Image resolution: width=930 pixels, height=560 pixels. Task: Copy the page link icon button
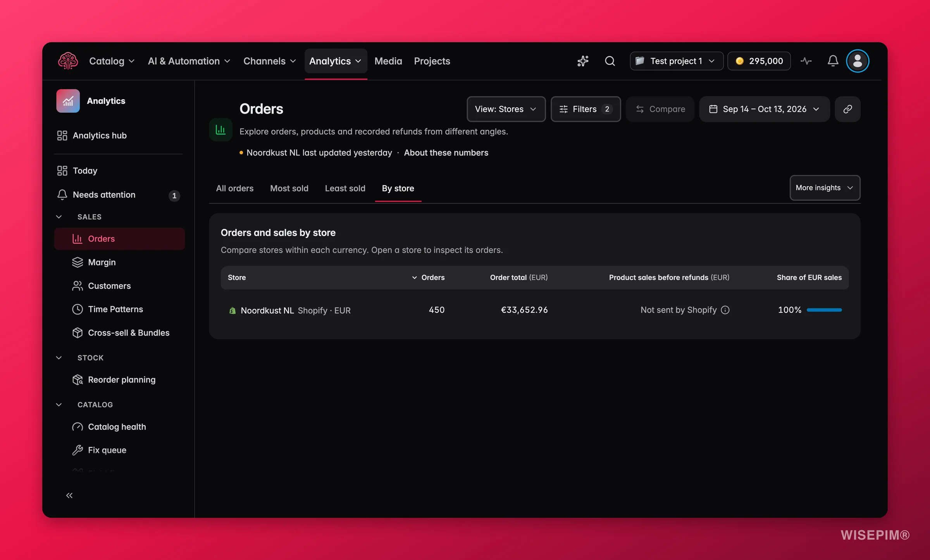847,109
